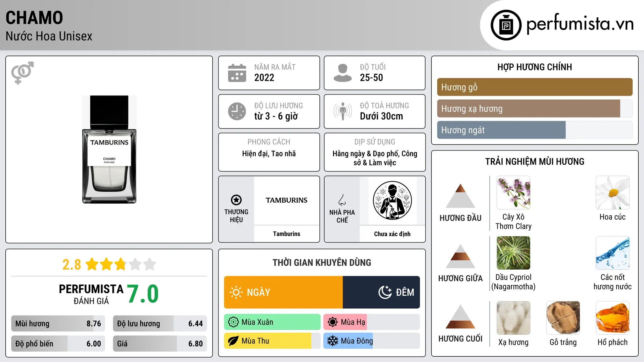Click the Tamburins Chamo bottle photo
This screenshot has width=644, height=362.
[109, 150]
